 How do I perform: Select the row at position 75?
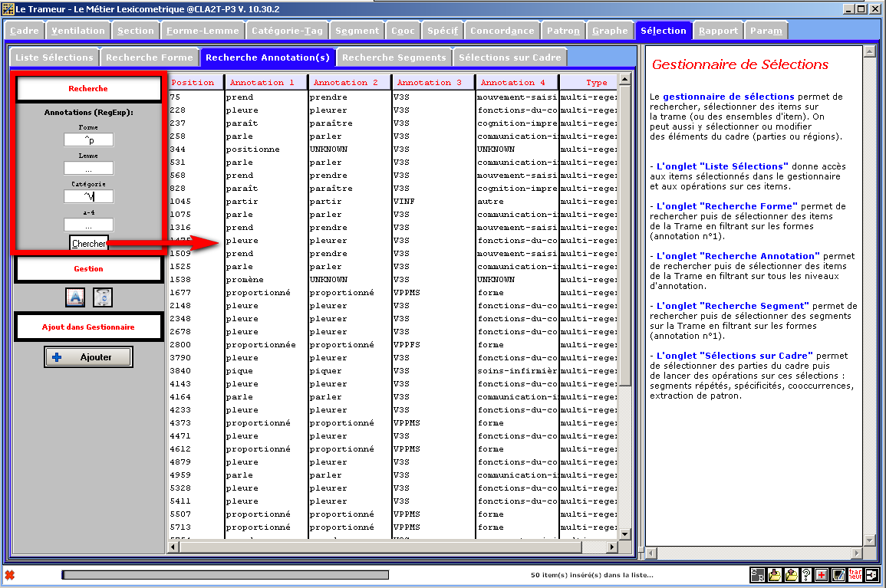coord(393,97)
